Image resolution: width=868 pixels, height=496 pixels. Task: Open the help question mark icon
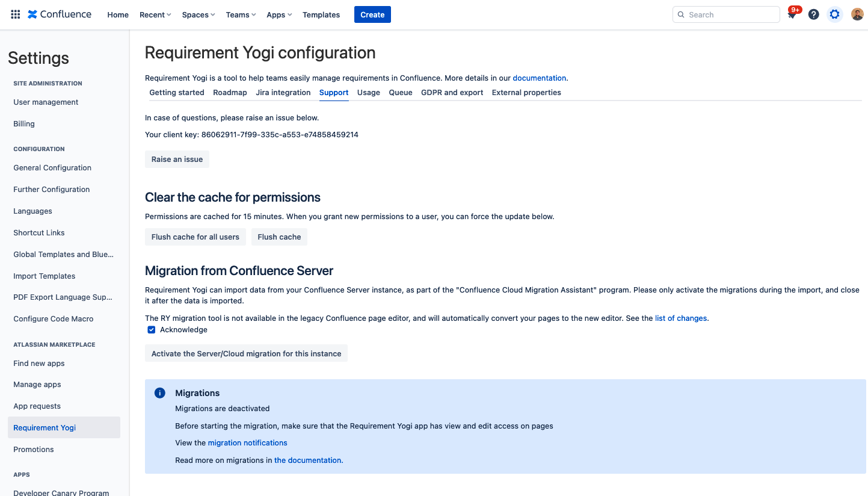[813, 14]
